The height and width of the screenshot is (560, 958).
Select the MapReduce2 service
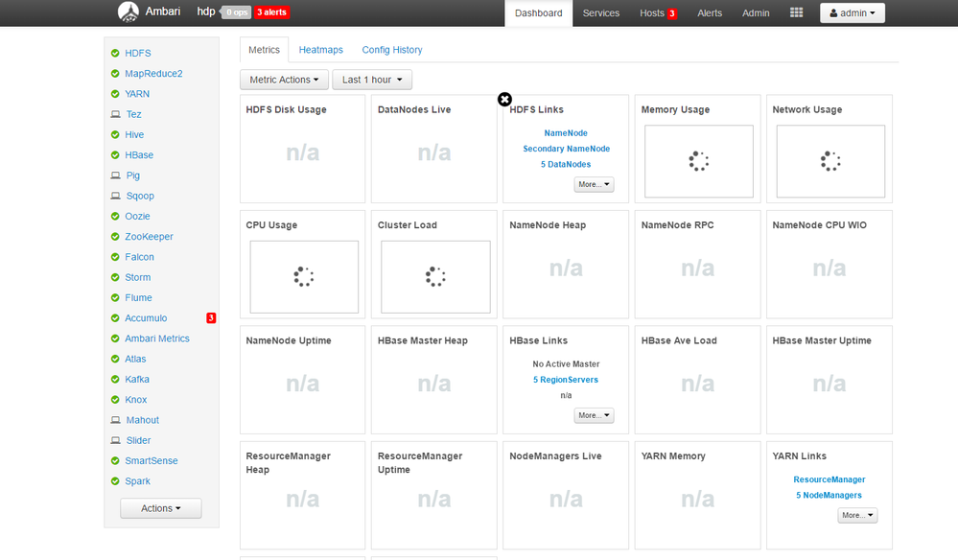(154, 73)
